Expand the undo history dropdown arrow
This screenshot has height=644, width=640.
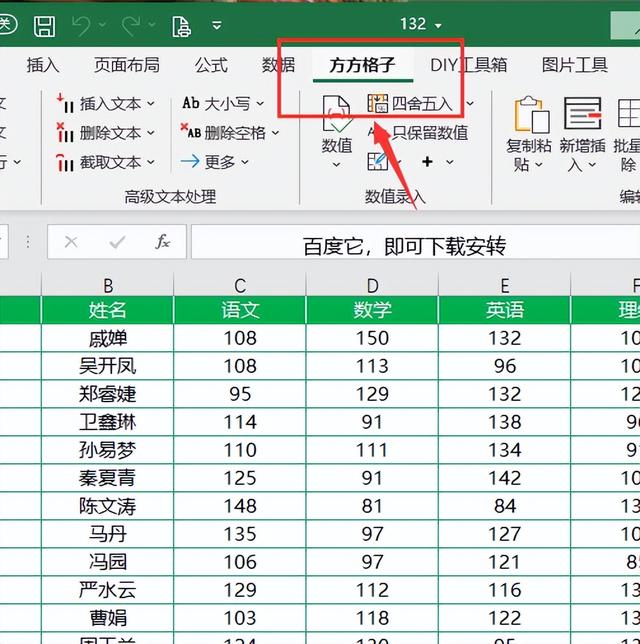(102, 25)
